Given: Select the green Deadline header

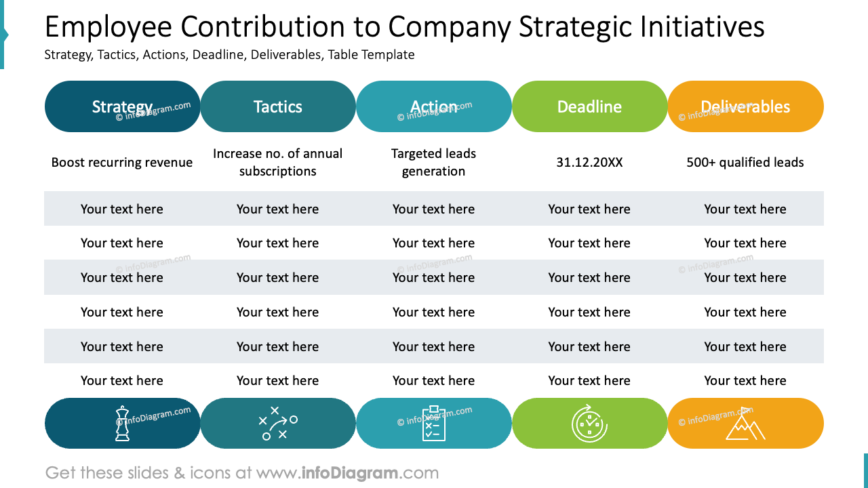Looking at the screenshot, I should [x=590, y=106].
